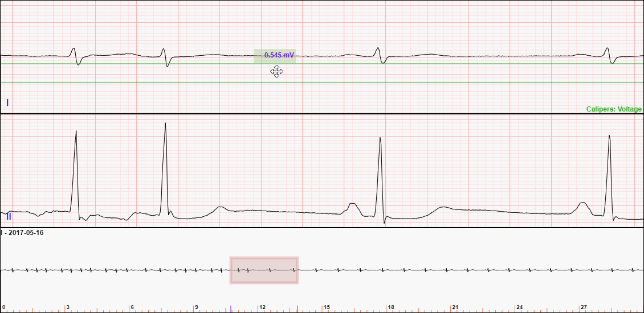Click the Calipers: Voltage mode label

[614, 109]
